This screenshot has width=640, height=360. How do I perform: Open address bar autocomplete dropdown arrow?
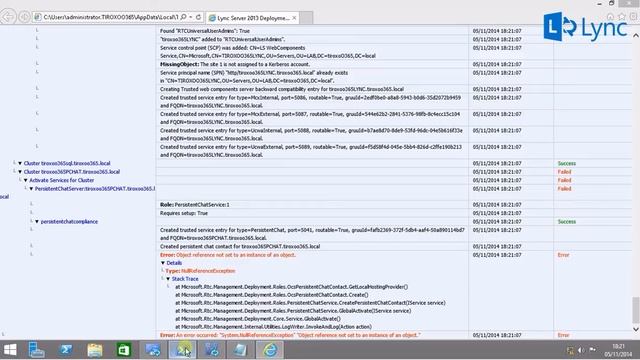click(x=191, y=17)
